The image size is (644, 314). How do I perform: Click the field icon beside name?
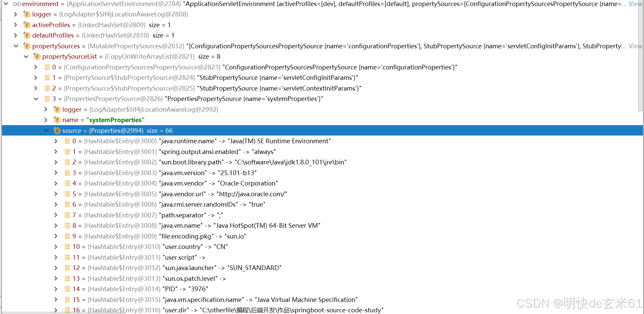pos(57,120)
